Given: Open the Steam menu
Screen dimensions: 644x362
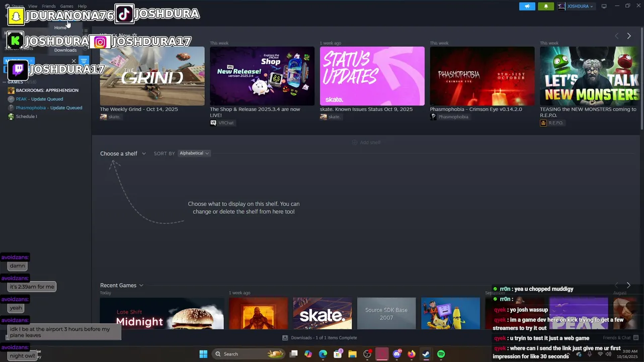Looking at the screenshot, I should [15, 6].
